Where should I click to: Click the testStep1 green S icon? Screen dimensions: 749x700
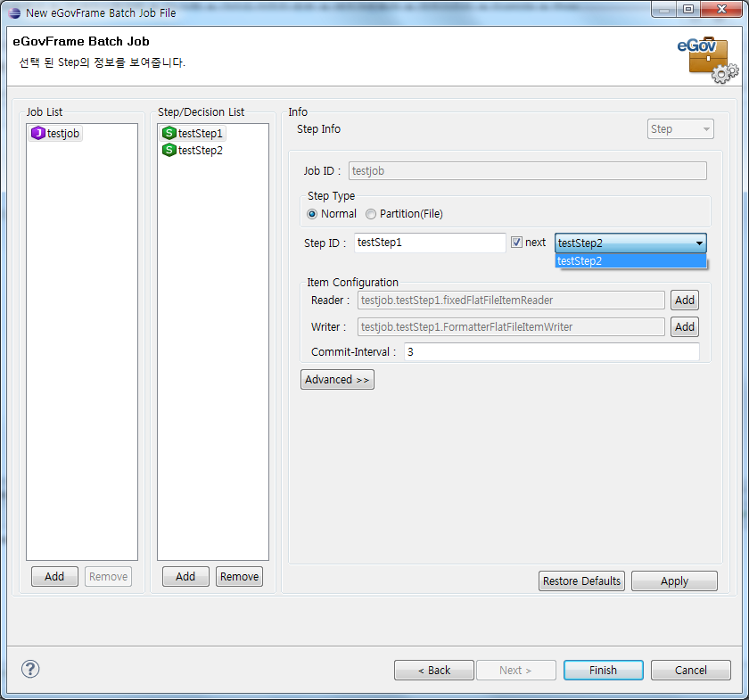point(169,133)
